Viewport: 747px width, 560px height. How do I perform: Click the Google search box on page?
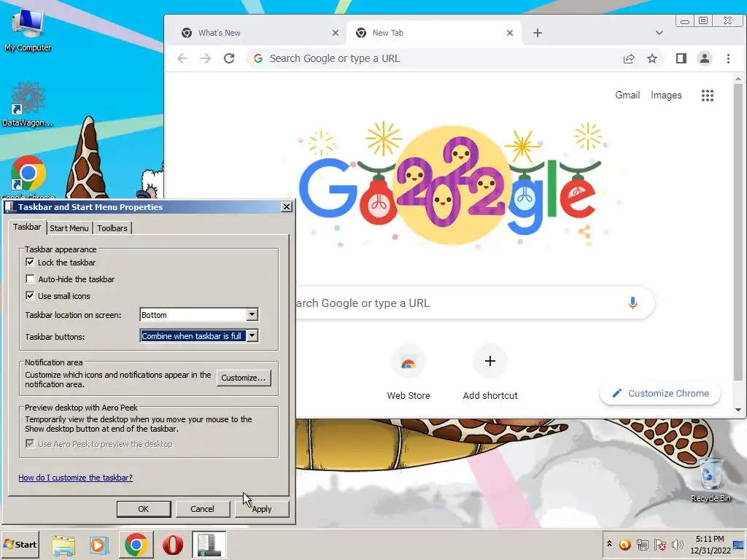coord(474,303)
